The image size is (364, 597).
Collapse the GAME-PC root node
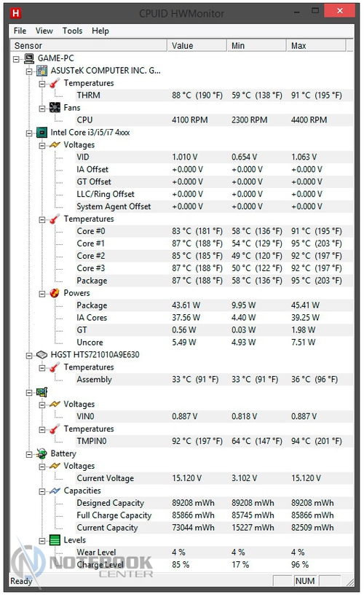(16, 59)
